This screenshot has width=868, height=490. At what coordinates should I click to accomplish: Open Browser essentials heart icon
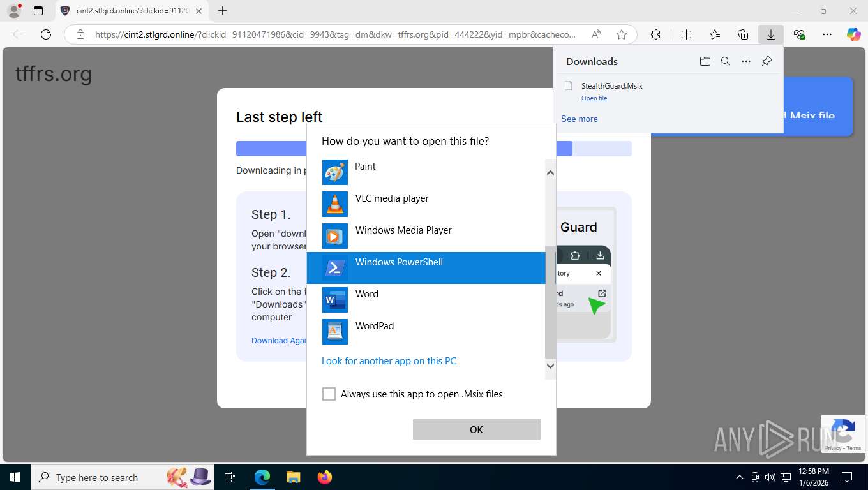point(799,34)
